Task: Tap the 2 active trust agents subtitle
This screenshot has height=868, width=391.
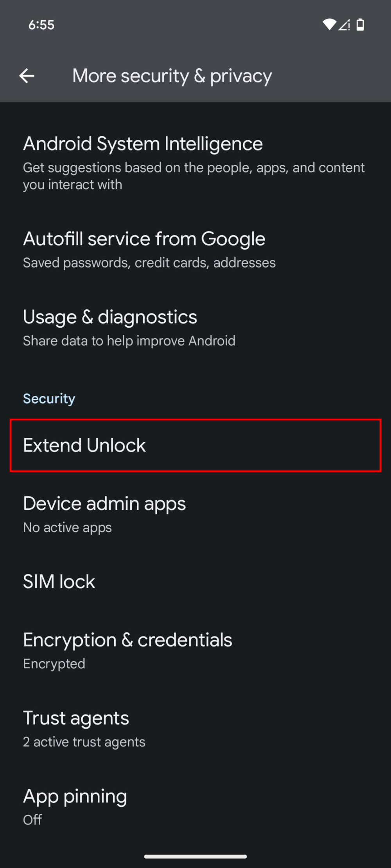Action: coord(84,742)
